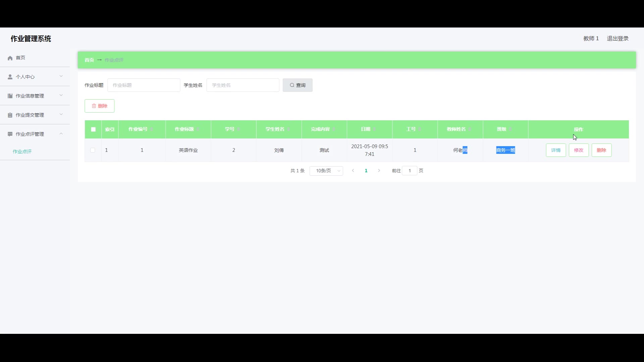The image size is (644, 362).
Task: Check the checkbox for the 英语作业 row
Action: 93,150
